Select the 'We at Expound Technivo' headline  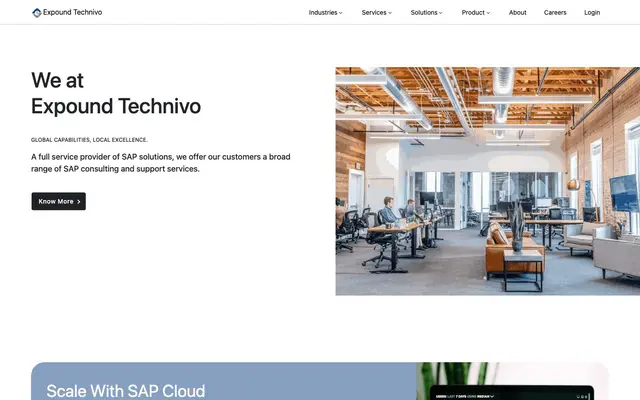[x=116, y=93]
